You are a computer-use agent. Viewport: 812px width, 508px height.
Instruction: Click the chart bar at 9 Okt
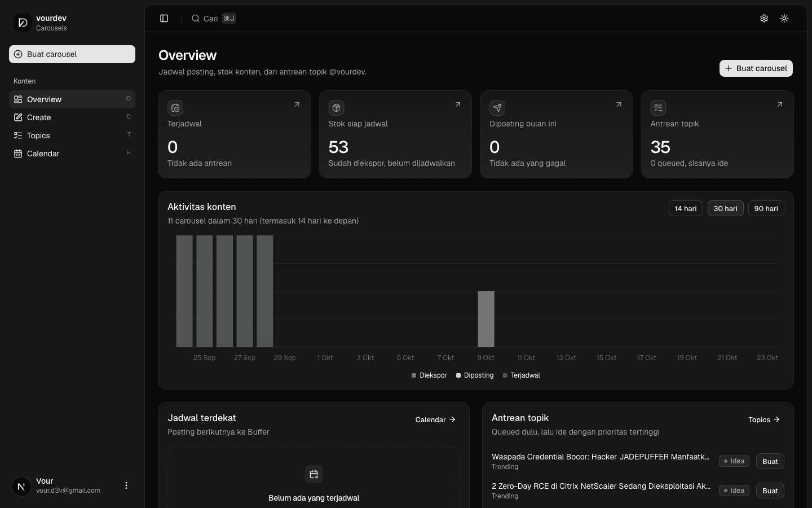(486, 319)
